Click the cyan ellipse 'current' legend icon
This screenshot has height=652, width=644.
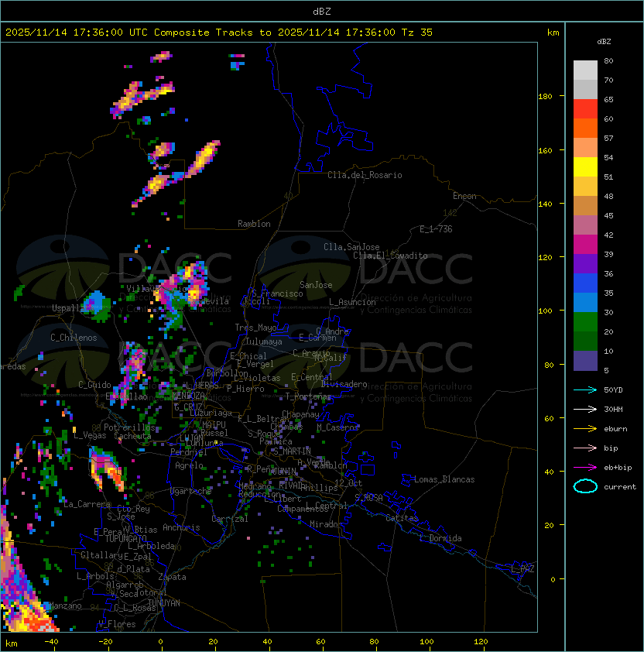[585, 486]
